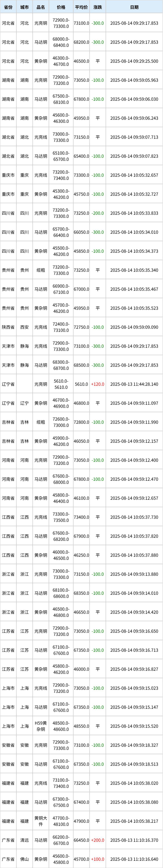The width and height of the screenshot is (163, 868).
Task: Select average price 46800.0 for 辽宁 黄杂铜
Action: pyautogui.click(x=81, y=403)
